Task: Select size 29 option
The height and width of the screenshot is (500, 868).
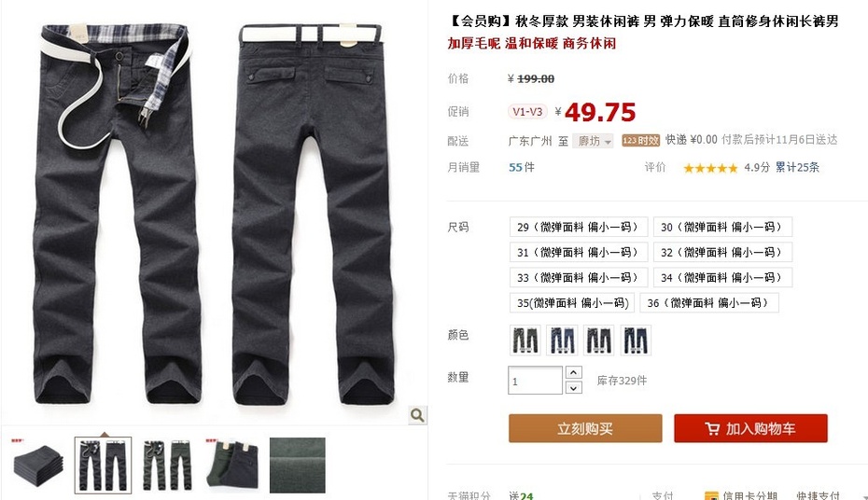Action: 579,227
